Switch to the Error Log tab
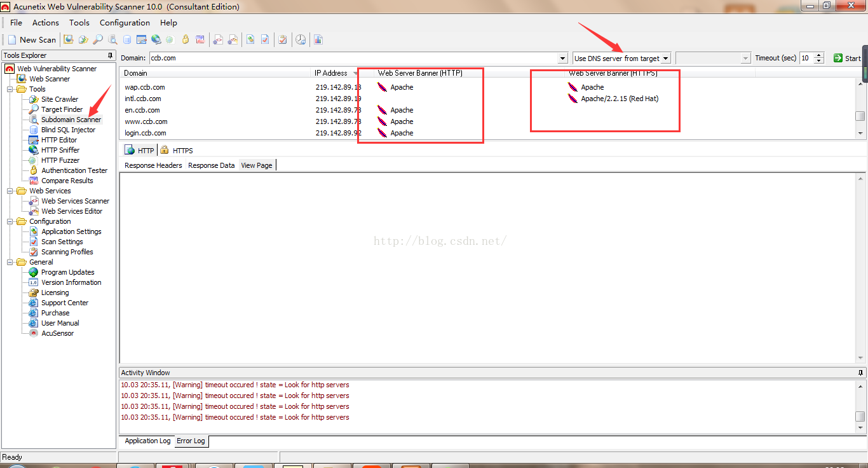Screen dimensions: 868x468 click(191, 441)
